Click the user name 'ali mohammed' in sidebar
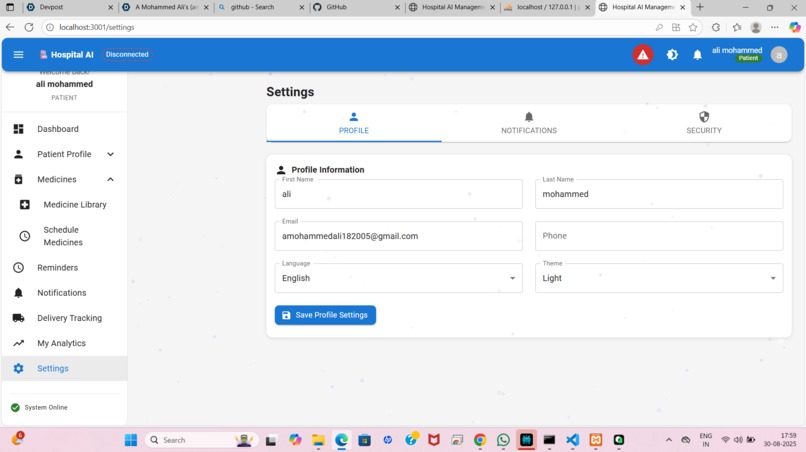Screen dimensions: 806x452 click(64, 84)
